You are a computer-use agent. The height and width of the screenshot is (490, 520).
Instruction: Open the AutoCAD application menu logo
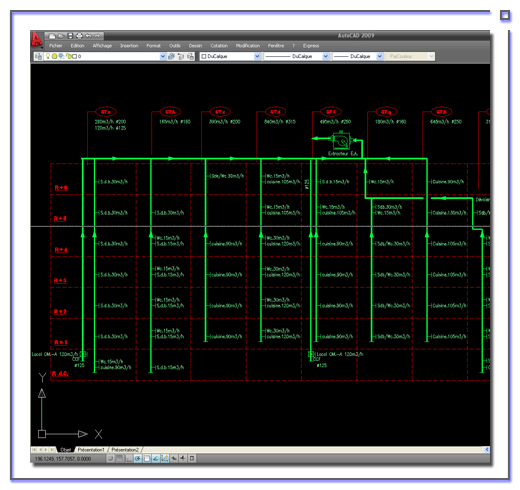pos(37,40)
